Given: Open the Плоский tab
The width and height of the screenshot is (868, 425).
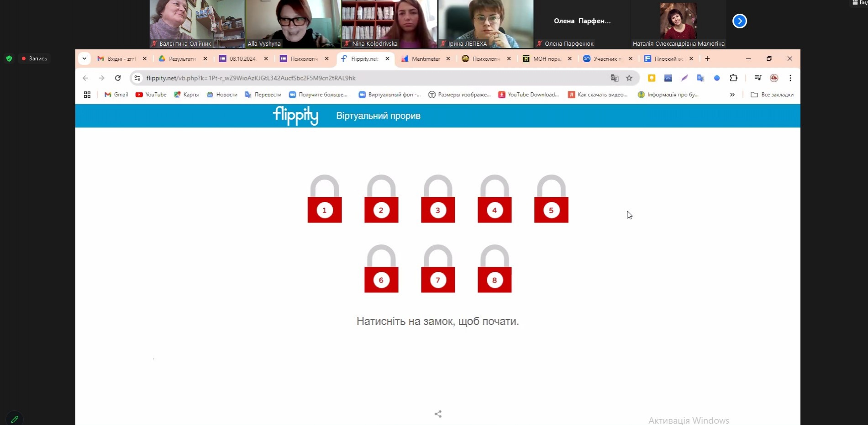Looking at the screenshot, I should pyautogui.click(x=668, y=58).
